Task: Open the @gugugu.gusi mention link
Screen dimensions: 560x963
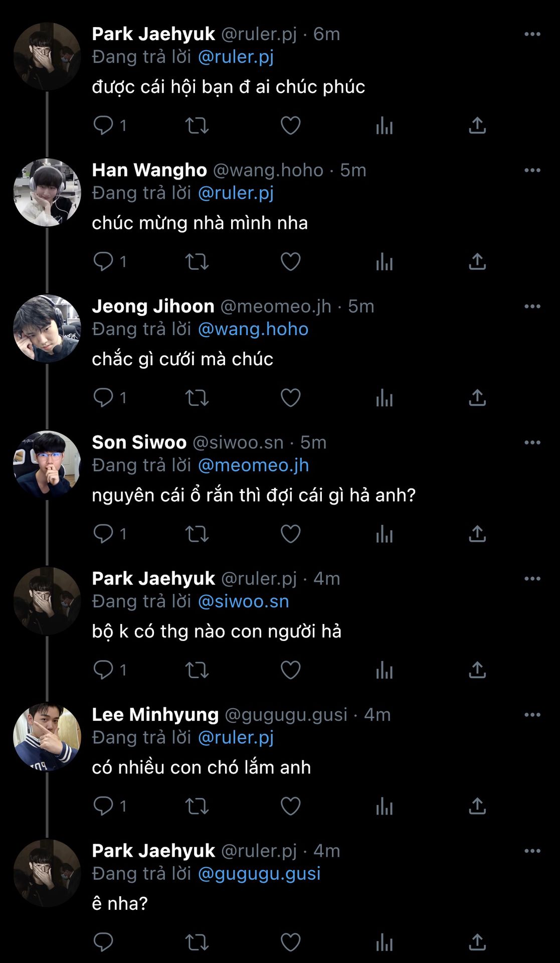Action: pyautogui.click(x=259, y=874)
